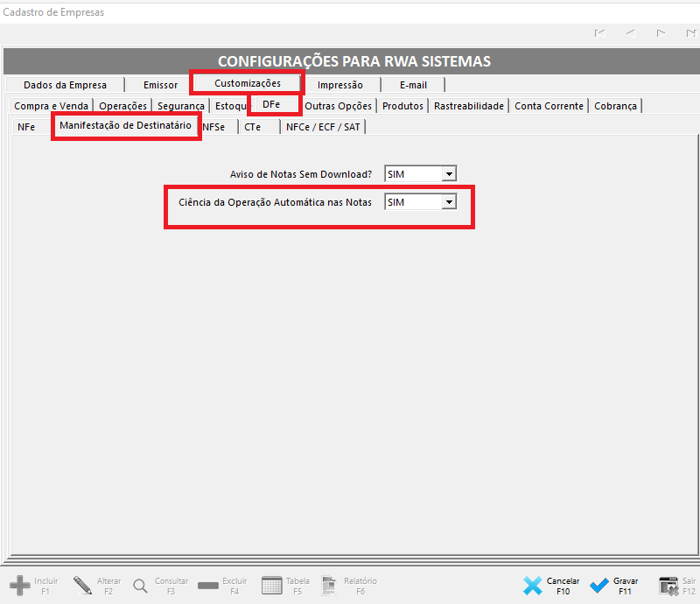Go to the previous record arrow

[630, 33]
